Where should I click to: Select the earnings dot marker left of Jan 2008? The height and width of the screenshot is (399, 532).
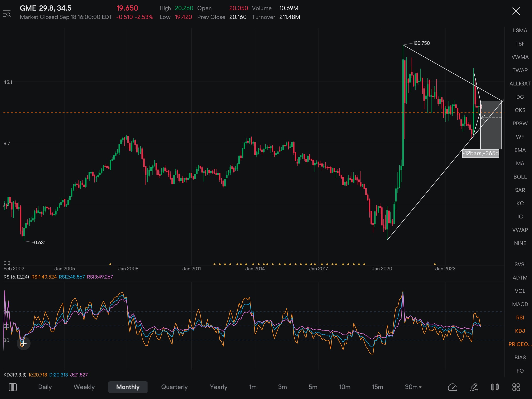tap(110, 264)
